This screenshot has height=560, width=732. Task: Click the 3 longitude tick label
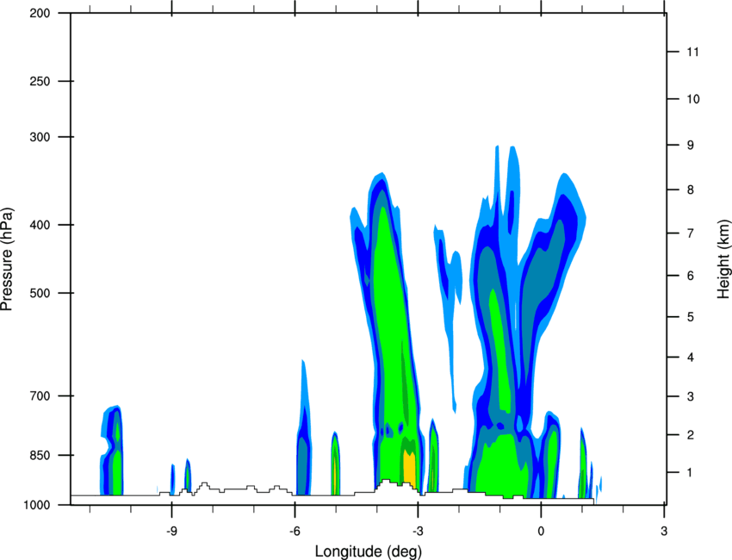point(664,532)
